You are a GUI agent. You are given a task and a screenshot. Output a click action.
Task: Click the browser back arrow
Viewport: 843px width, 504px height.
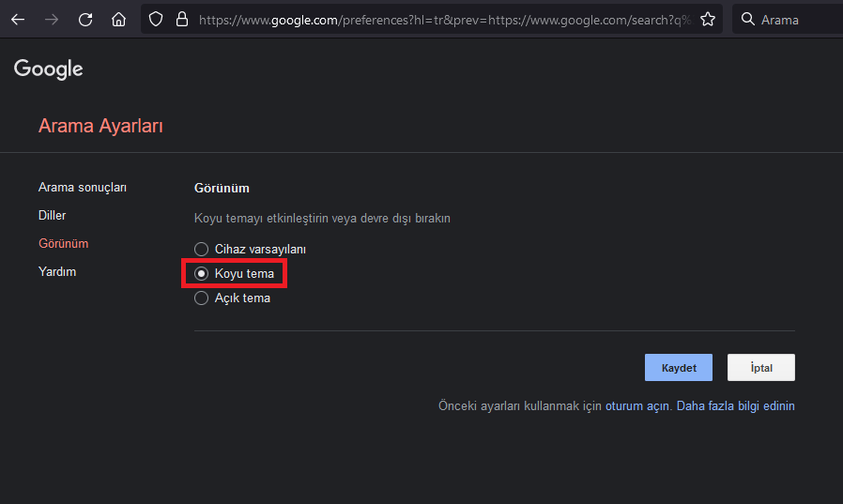pyautogui.click(x=18, y=19)
